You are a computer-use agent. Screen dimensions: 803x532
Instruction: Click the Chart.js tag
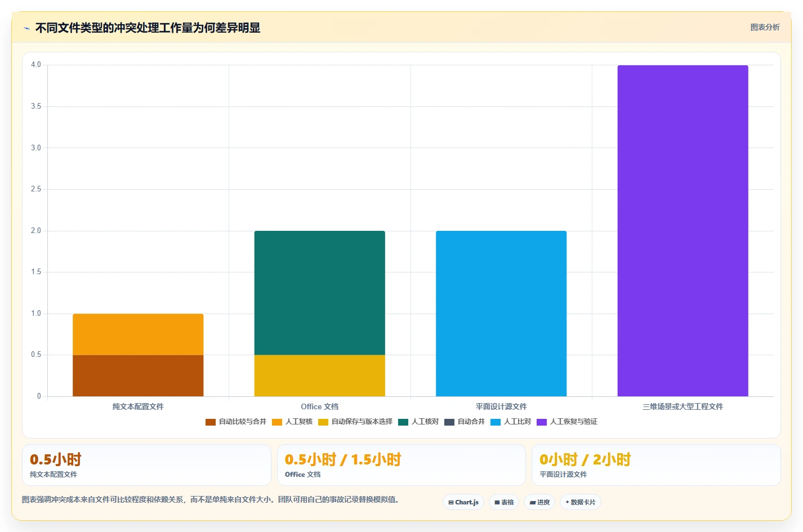463,502
